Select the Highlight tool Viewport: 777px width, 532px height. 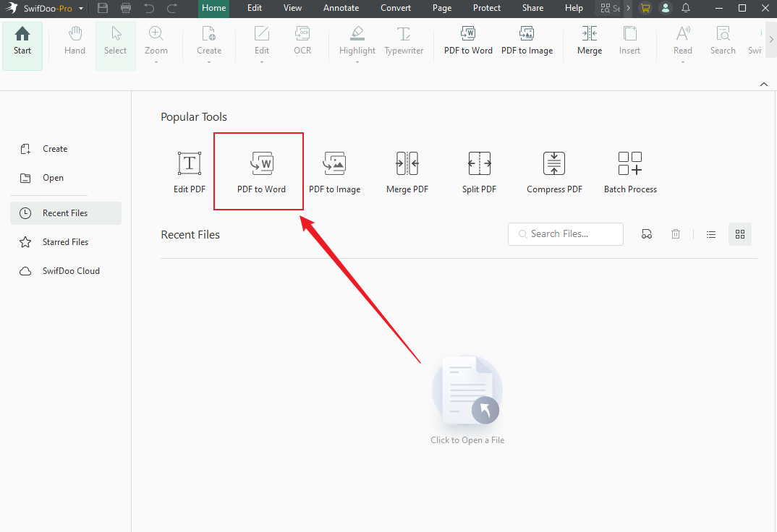[357, 40]
